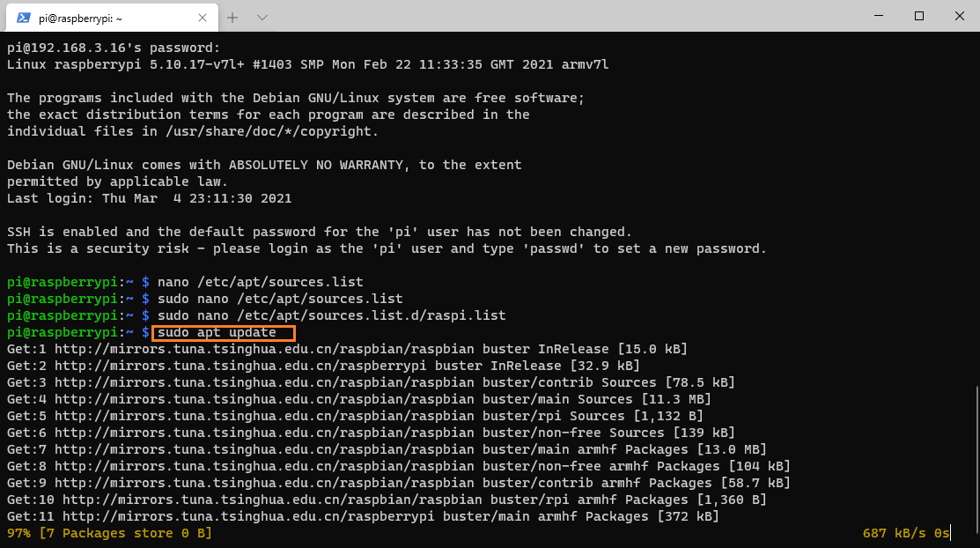Click the highlighted sudo apt update command
Viewport: 980px width, 548px height.
point(224,333)
